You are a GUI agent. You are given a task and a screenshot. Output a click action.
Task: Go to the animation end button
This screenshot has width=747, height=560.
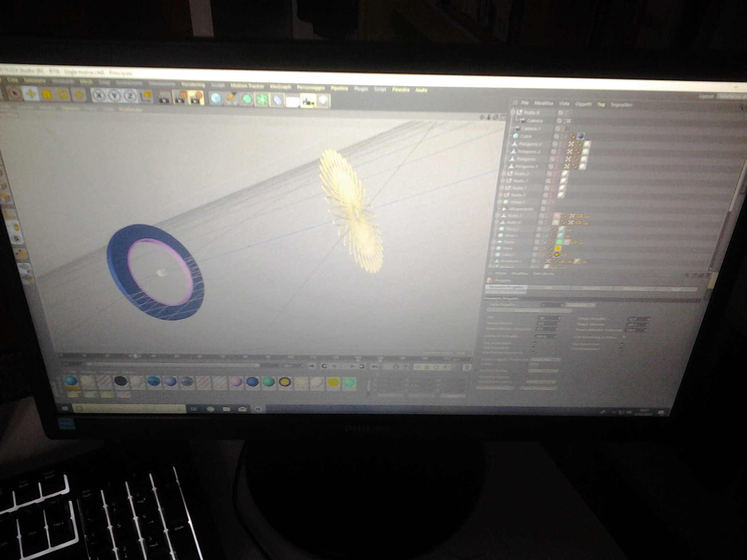click(x=374, y=366)
